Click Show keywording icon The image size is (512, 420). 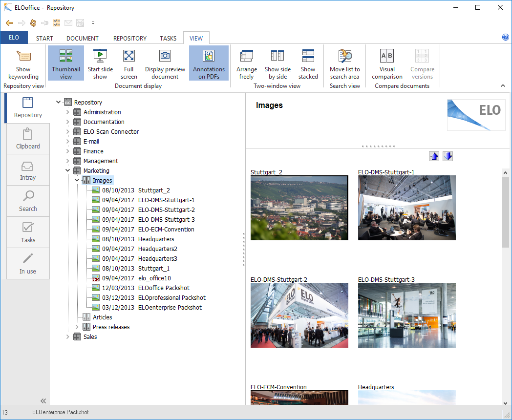pos(23,56)
